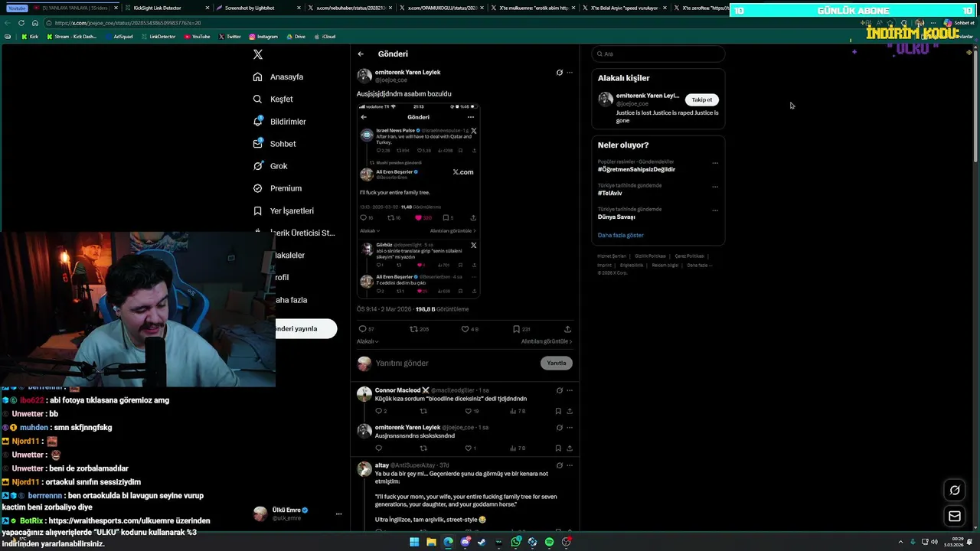Open the Kick bookmark
Screen dimensions: 980x551
click(x=29, y=37)
